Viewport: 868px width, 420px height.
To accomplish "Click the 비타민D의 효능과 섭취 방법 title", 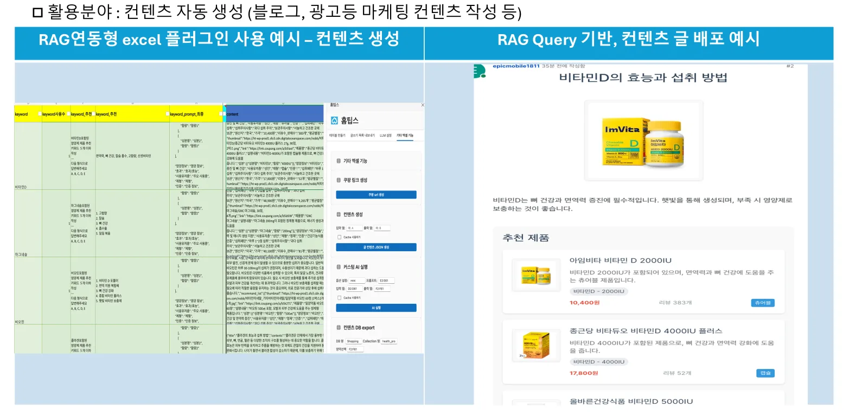I will 643,78.
